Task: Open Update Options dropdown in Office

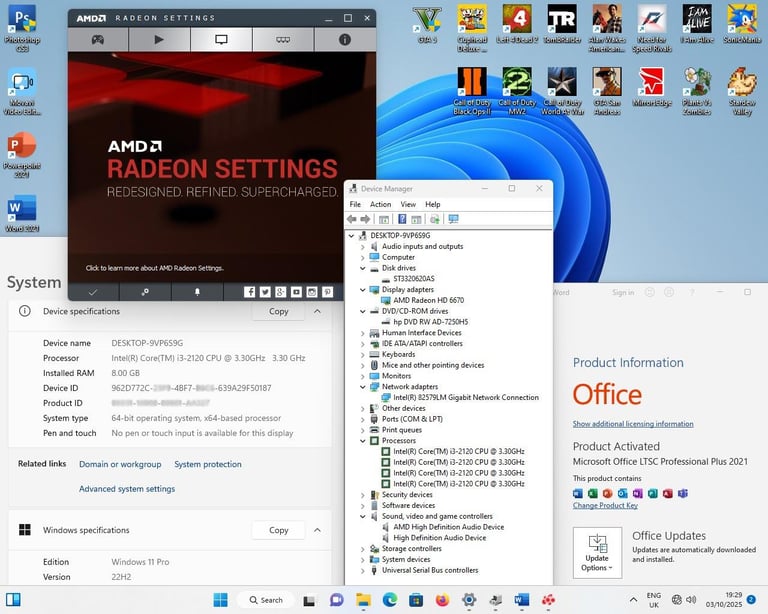Action: click(x=597, y=553)
